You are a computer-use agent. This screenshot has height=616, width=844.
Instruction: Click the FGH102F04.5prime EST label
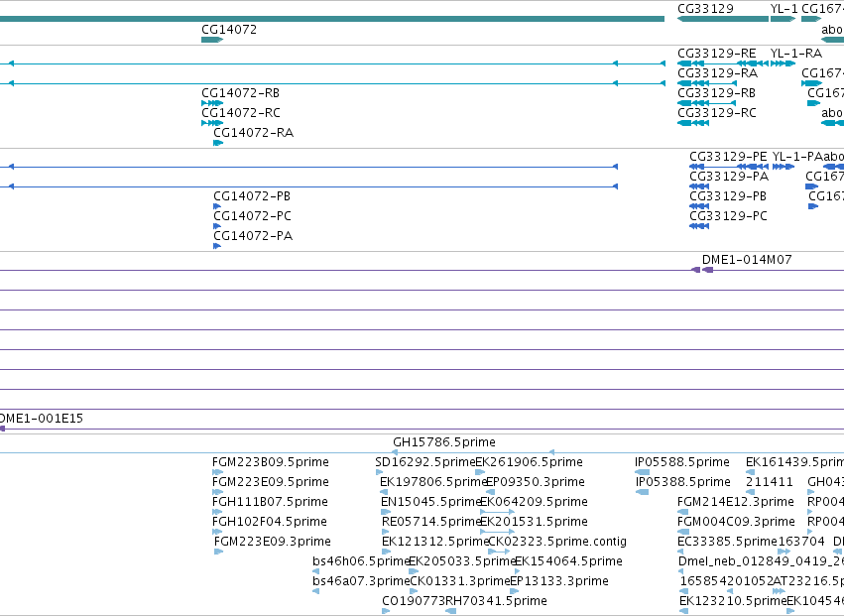(269, 522)
